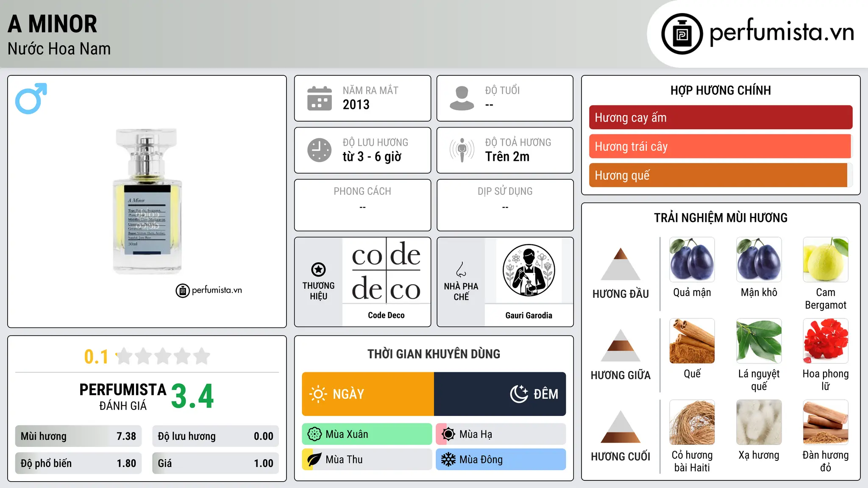Click the sun icon in Ngày bar
868x488 pixels.
pyautogui.click(x=318, y=394)
